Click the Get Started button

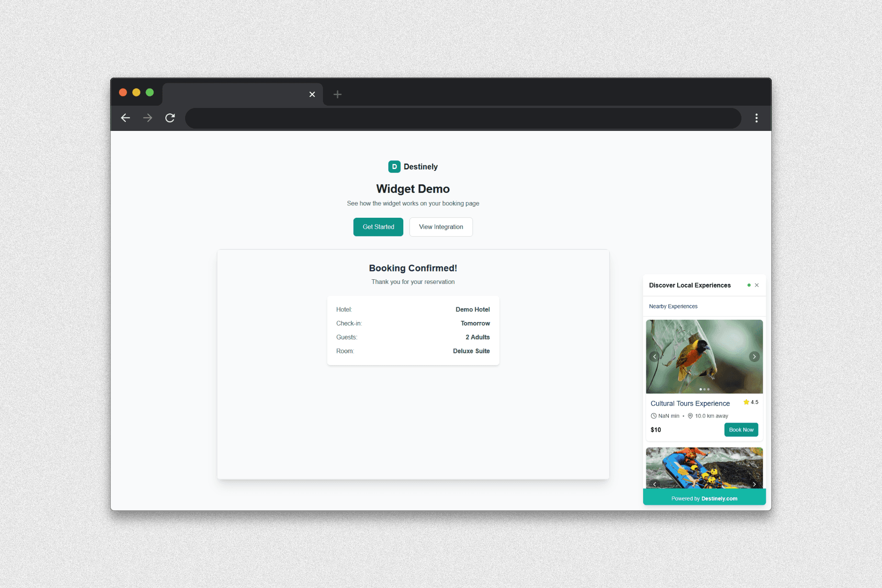(x=378, y=226)
